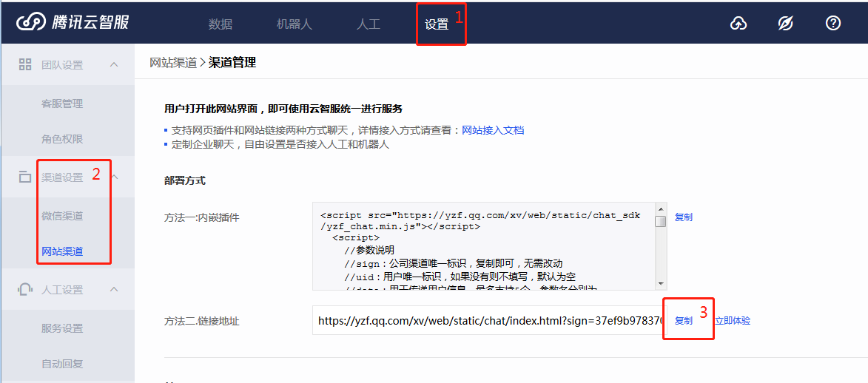868x383 pixels.
Task: Click the 渠道设置 folder icon
Action: pyautogui.click(x=25, y=177)
